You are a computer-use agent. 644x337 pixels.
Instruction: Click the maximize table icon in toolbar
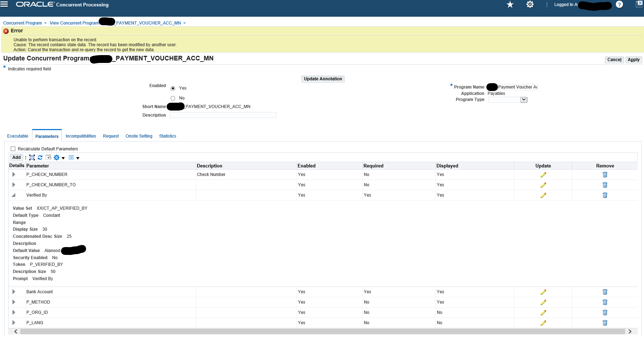pyautogui.click(x=32, y=157)
